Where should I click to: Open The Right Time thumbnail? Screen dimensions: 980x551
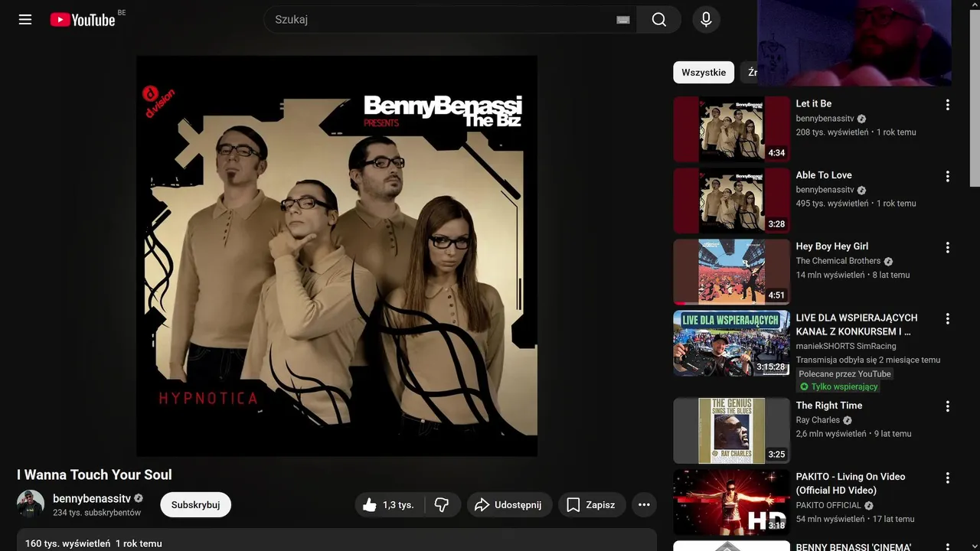(x=732, y=431)
